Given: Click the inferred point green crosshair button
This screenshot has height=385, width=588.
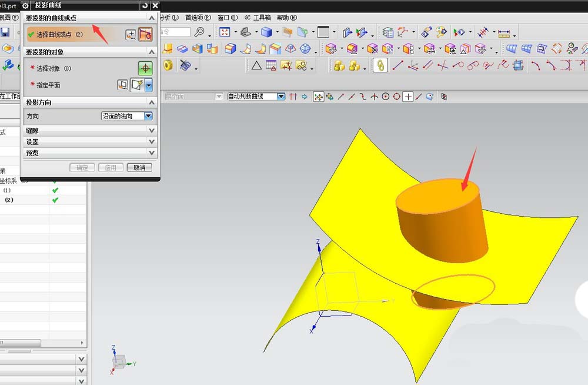Looking at the screenshot, I should tap(145, 68).
